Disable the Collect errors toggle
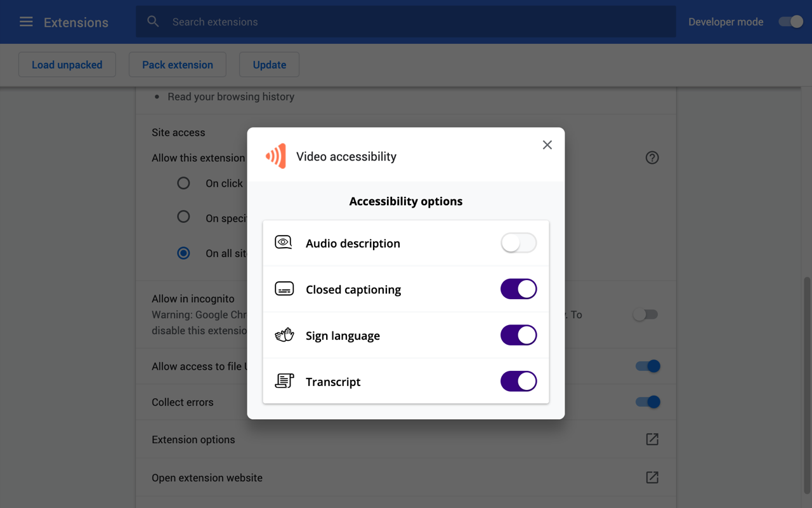 pos(646,402)
